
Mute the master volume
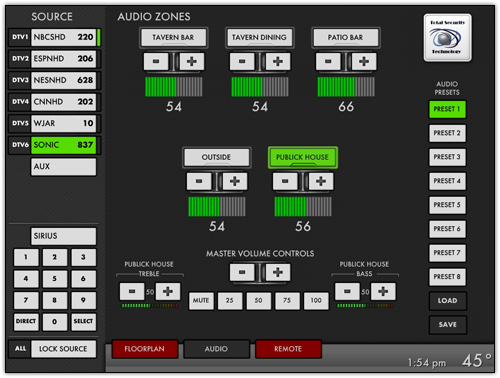(x=201, y=301)
